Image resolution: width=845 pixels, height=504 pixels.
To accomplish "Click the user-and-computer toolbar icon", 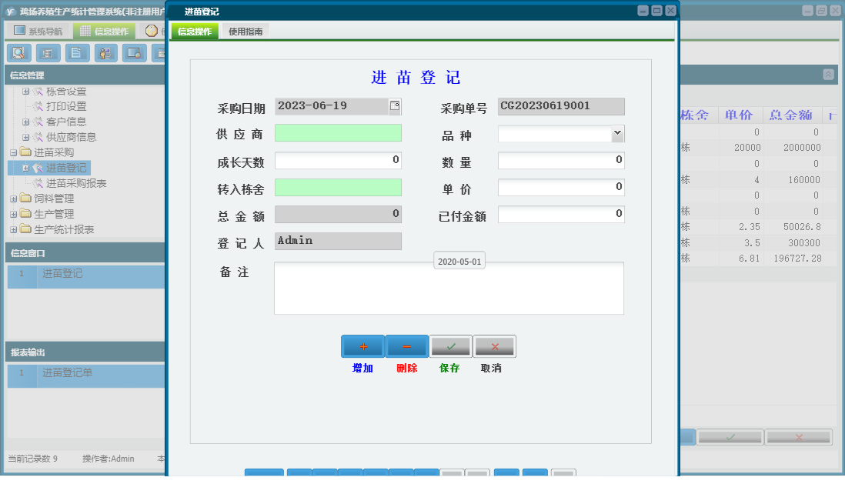I will (x=105, y=53).
